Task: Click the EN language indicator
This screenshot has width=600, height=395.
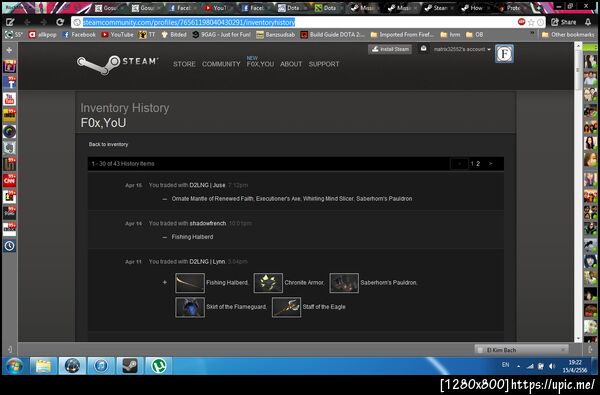Action: [505, 365]
